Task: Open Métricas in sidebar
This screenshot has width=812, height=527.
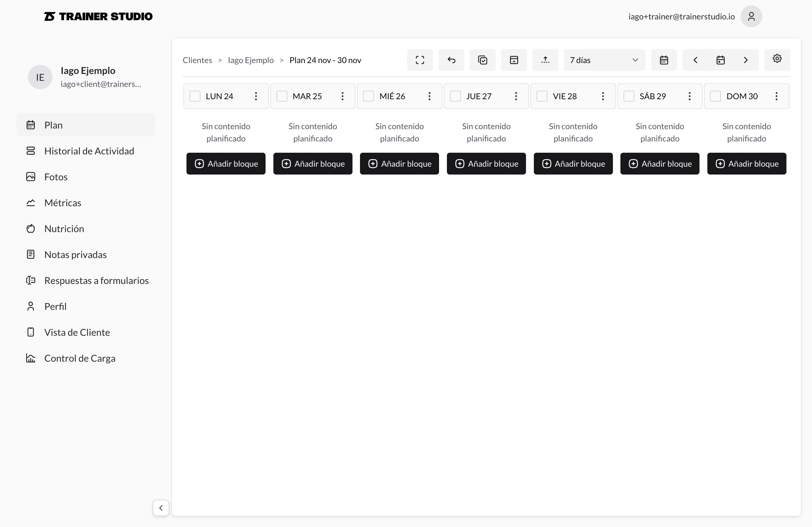Action: 63,203
